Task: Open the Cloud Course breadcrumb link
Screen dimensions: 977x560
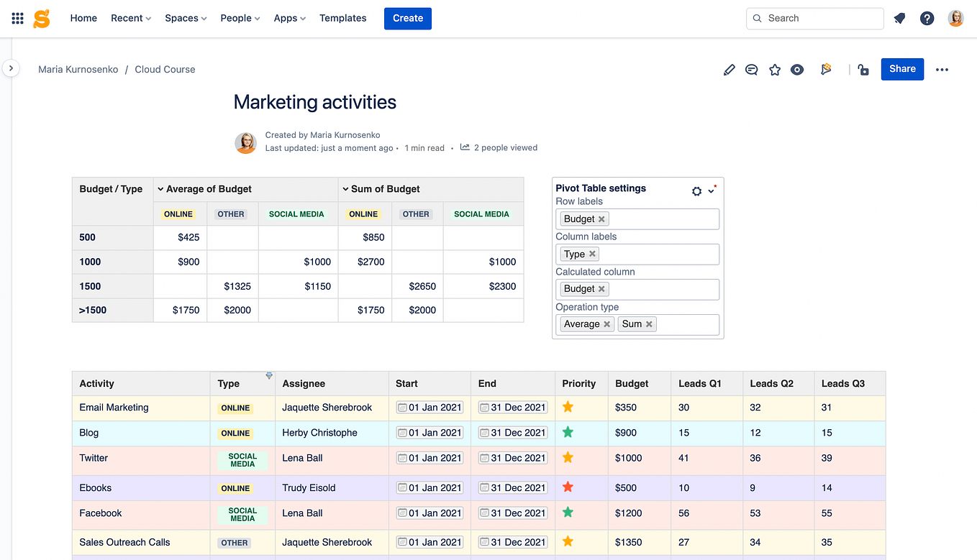Action: click(165, 69)
